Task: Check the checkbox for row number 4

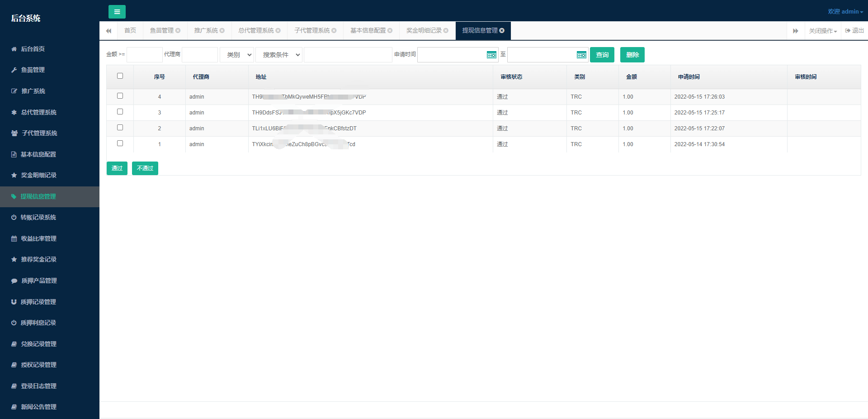Action: (120, 96)
